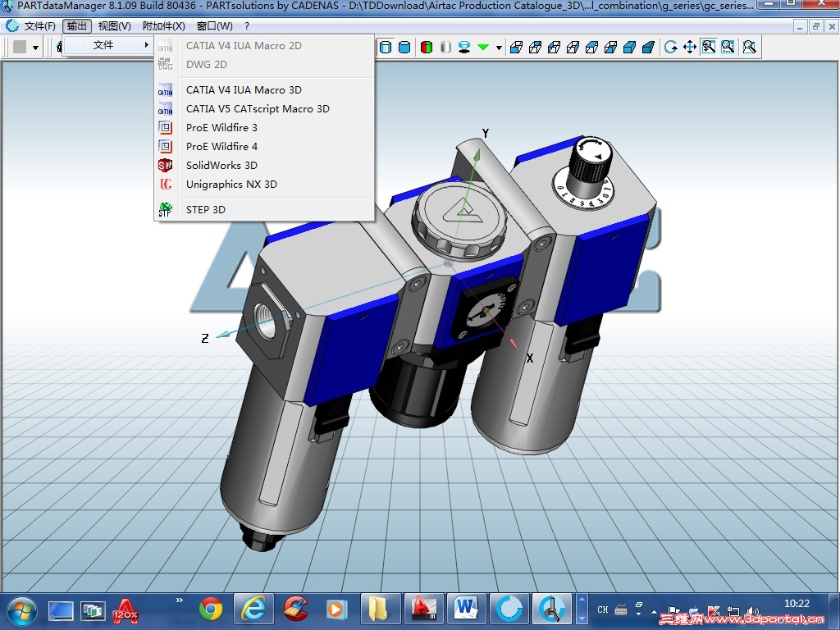This screenshot has width=840, height=630.
Task: Click the SolidWorks red icon in menu
Action: coord(166,165)
